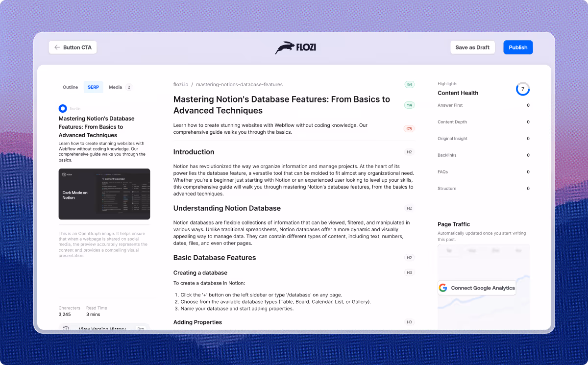The width and height of the screenshot is (588, 365).
Task: Click 'To create a database in Notion:' line
Action: pos(209,283)
